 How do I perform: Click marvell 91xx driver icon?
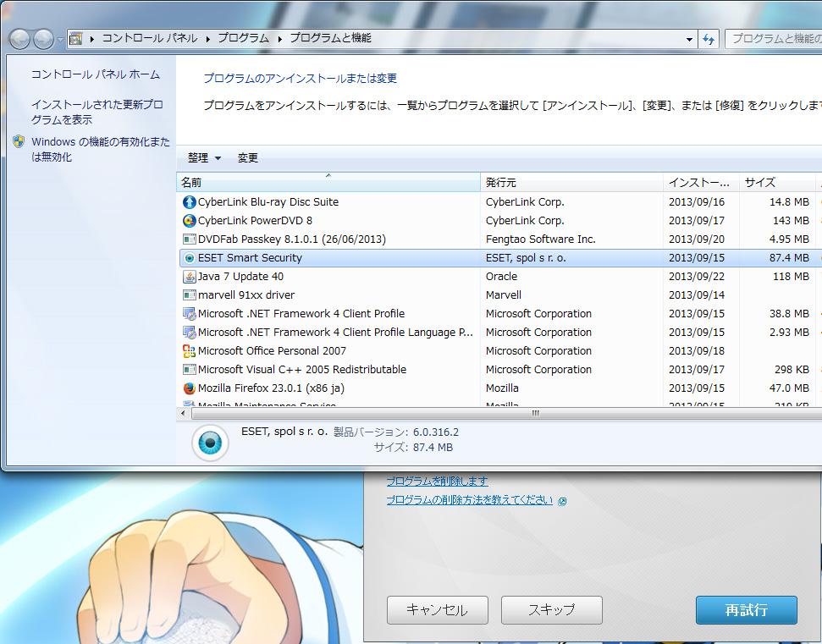190,295
